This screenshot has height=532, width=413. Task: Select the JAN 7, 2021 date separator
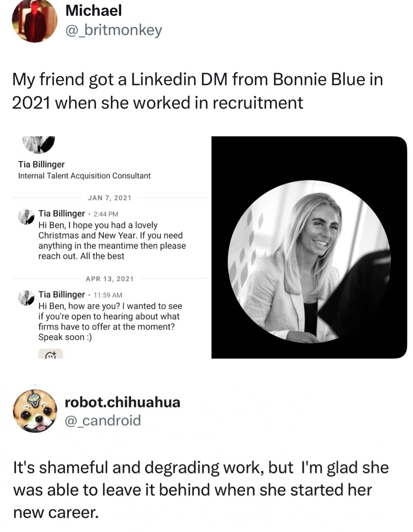point(110,197)
